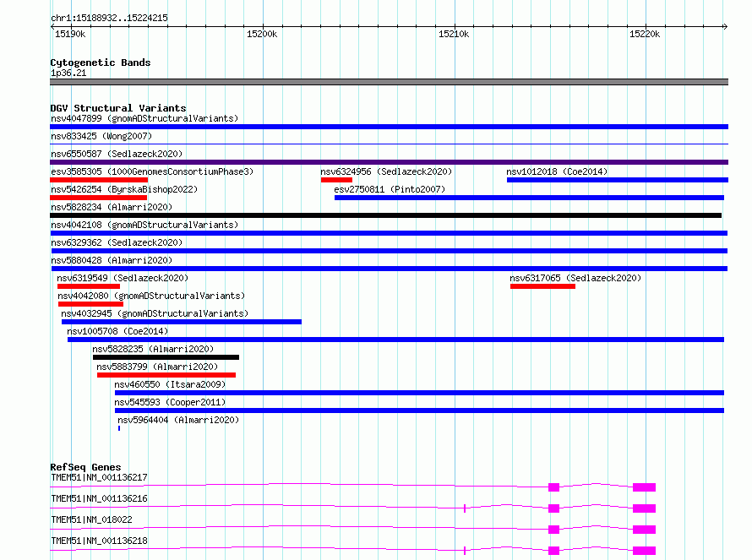Click the RefSeq Genes track heading
The image size is (752, 560).
click(85, 467)
